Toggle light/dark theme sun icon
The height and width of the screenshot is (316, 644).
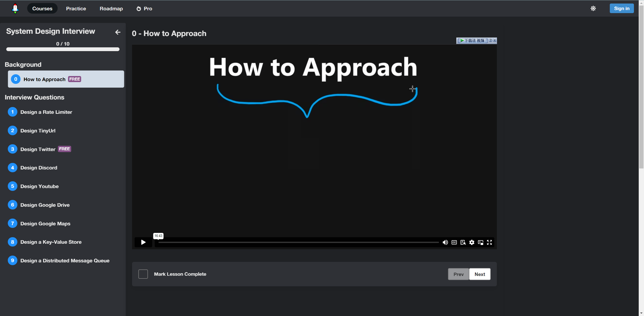click(593, 8)
